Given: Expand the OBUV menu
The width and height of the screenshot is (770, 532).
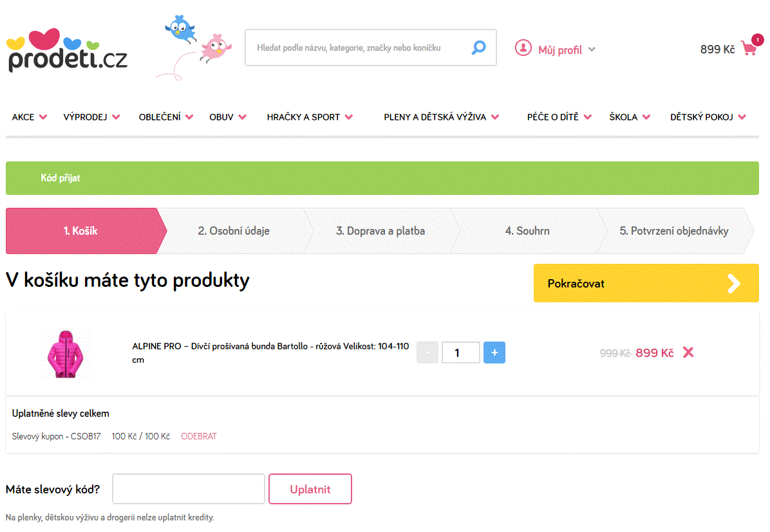Looking at the screenshot, I should [228, 117].
